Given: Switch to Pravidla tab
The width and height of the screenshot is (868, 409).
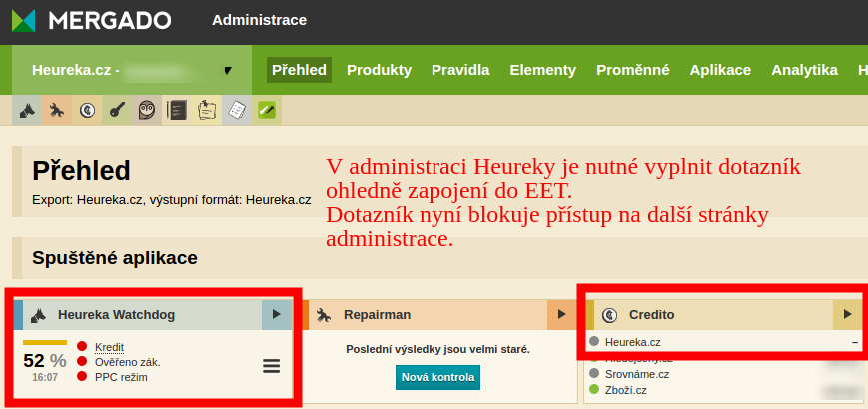Looking at the screenshot, I should coord(460,70).
